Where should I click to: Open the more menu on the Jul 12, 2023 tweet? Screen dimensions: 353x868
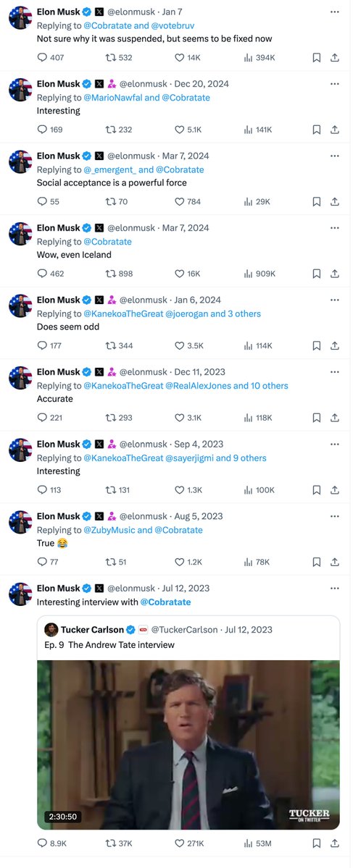334,588
